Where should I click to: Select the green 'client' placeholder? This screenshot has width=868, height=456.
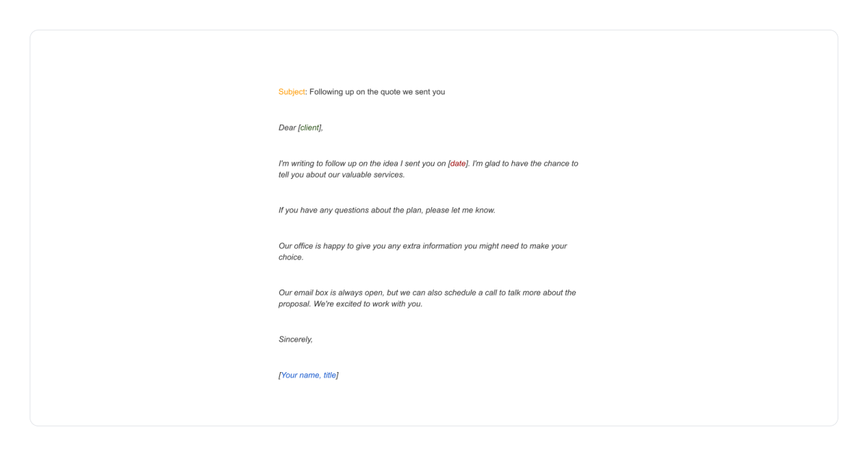tap(310, 127)
